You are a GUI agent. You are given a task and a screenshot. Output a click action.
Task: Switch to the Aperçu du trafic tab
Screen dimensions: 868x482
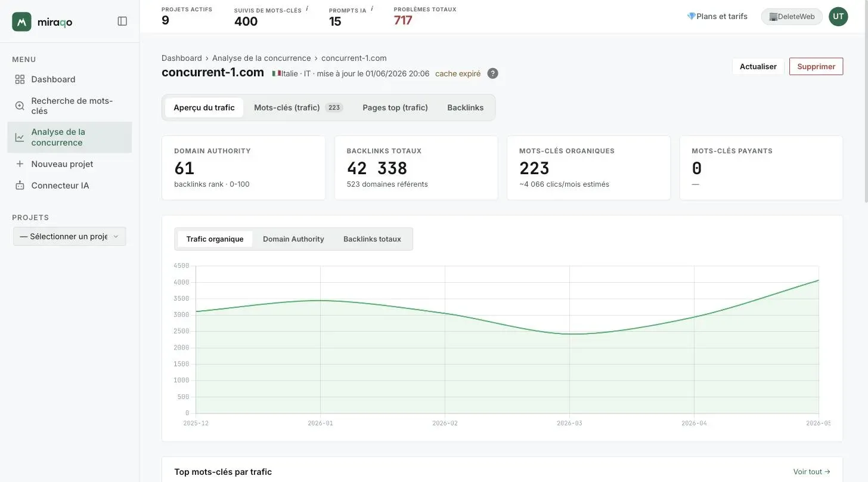[x=204, y=108]
